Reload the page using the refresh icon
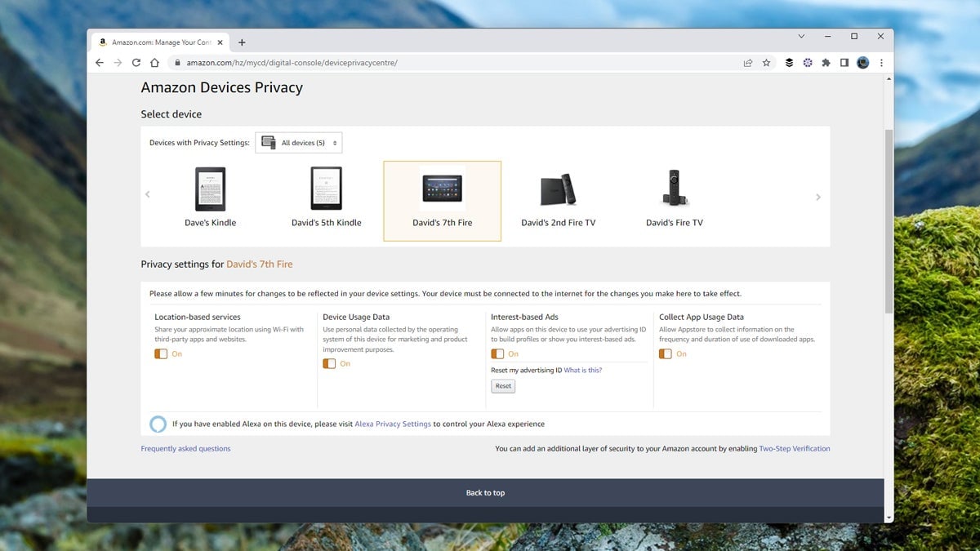980x551 pixels. (136, 62)
